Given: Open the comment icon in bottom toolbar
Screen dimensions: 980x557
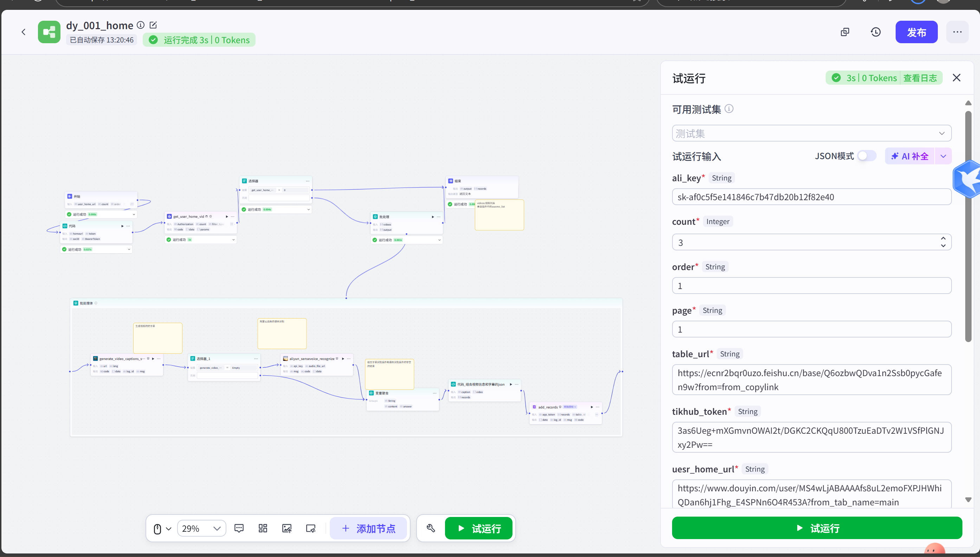Looking at the screenshot, I should (239, 528).
